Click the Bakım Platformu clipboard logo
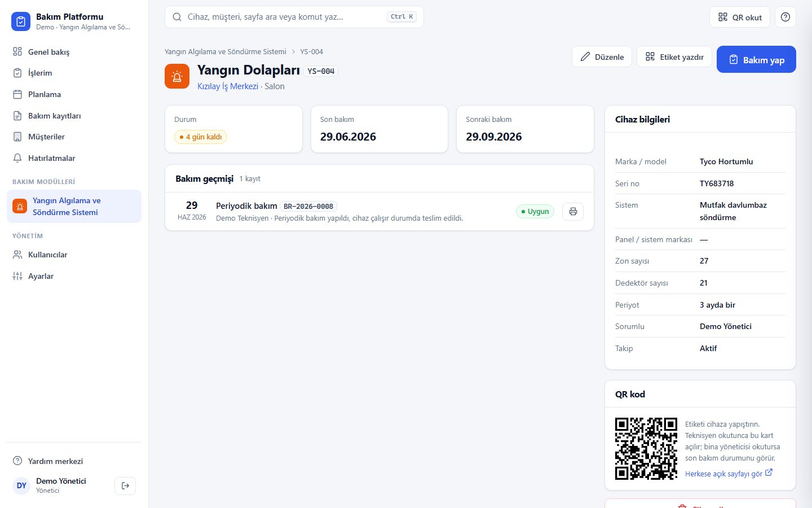Viewport: 812px width, 508px height. point(21,21)
